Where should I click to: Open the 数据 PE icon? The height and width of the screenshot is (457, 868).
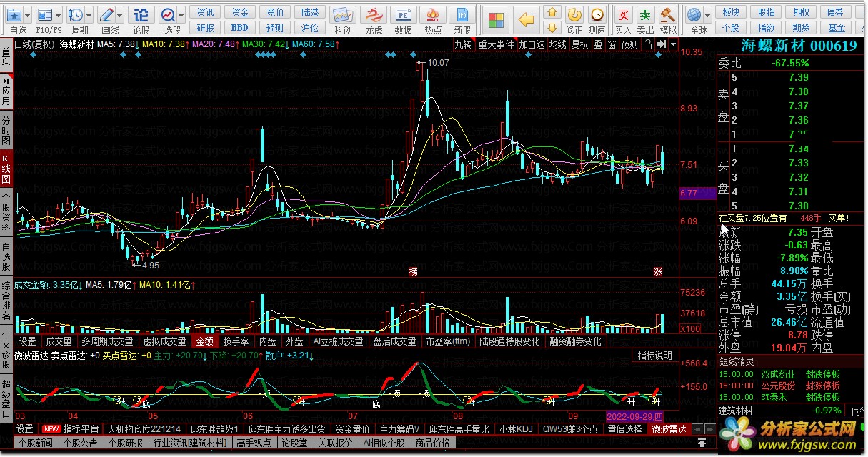click(x=403, y=15)
